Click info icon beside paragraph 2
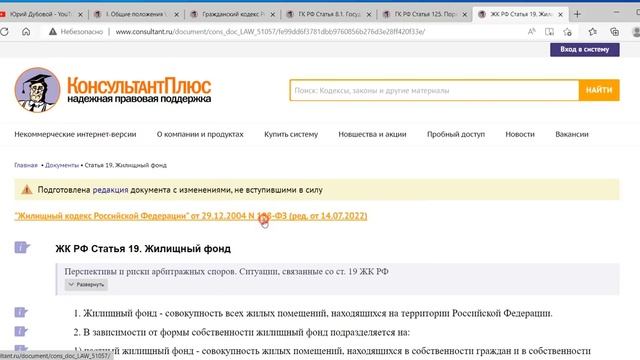640x360 pixels. [21, 331]
